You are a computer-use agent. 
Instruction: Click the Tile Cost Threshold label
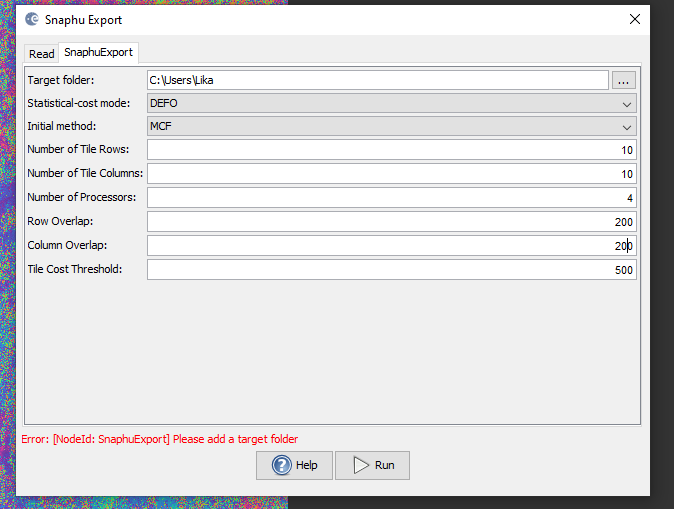75,269
